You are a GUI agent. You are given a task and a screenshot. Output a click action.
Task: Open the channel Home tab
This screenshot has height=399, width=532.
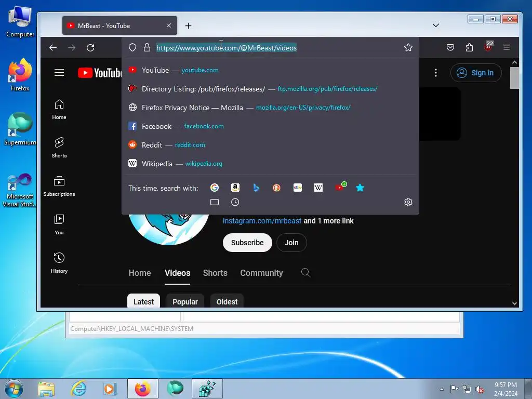pos(140,273)
